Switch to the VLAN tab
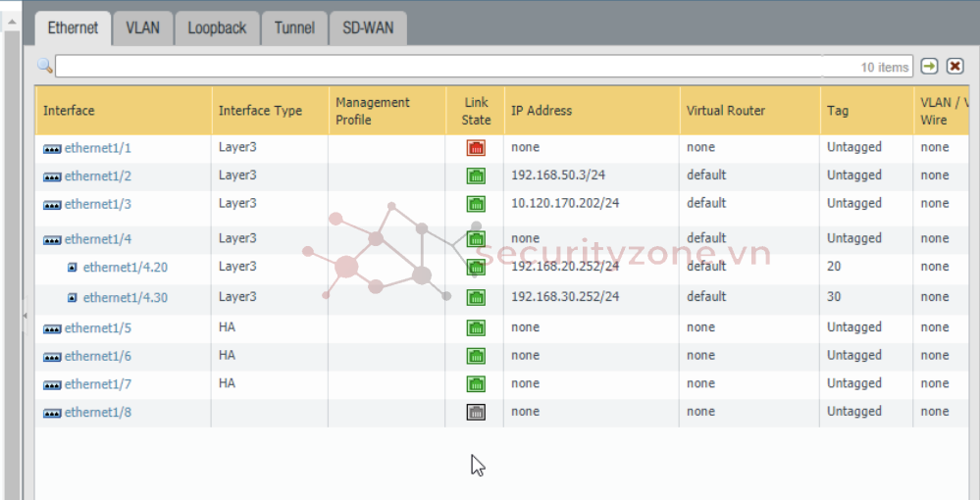This screenshot has width=980, height=500. coord(142,28)
